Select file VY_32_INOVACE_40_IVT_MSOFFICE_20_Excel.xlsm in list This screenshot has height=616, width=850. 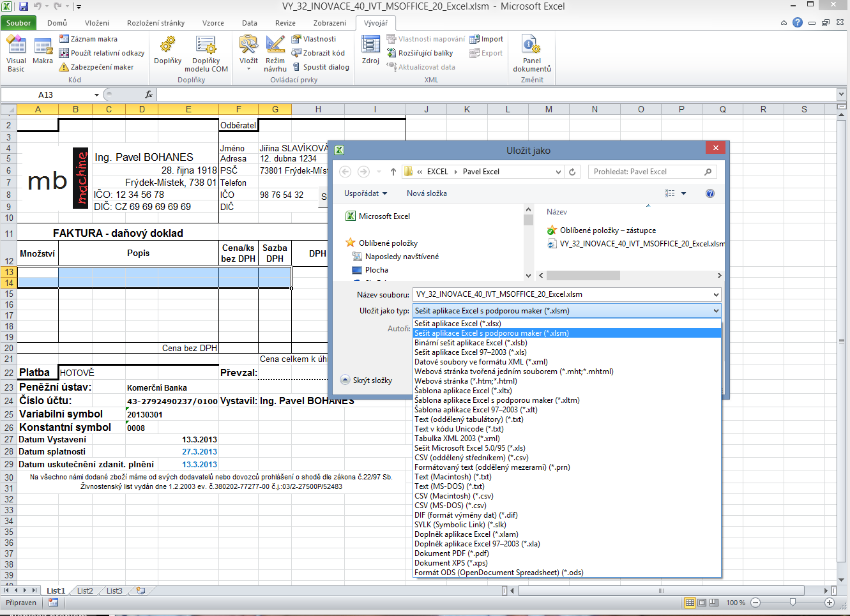tap(636, 244)
